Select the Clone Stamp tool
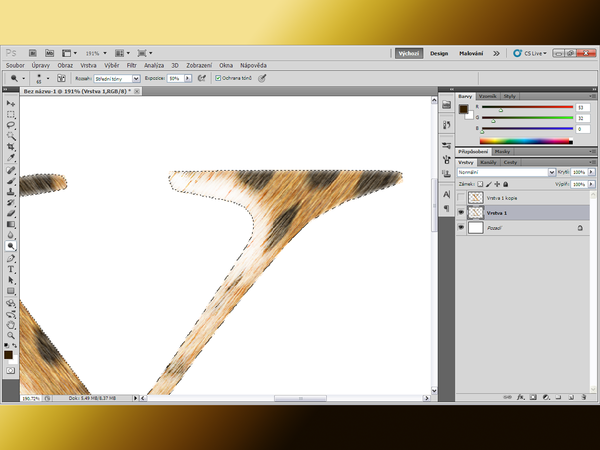This screenshot has width=600, height=450. click(x=11, y=191)
